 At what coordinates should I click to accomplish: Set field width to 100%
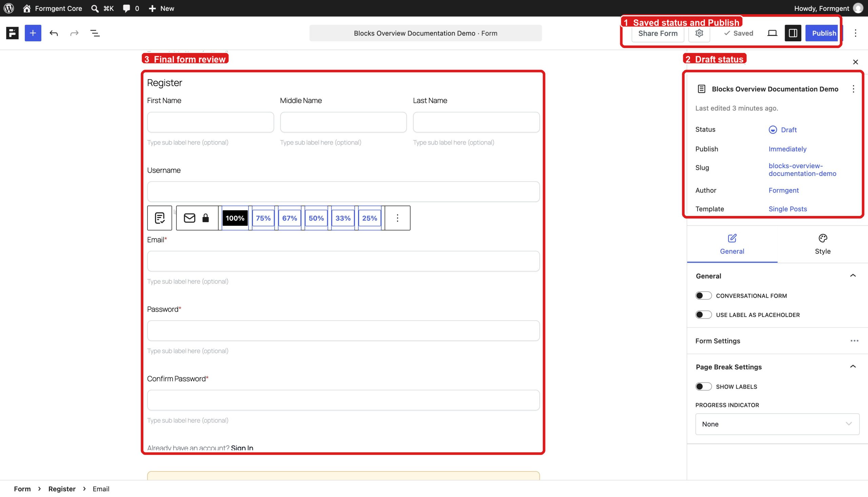[235, 218]
